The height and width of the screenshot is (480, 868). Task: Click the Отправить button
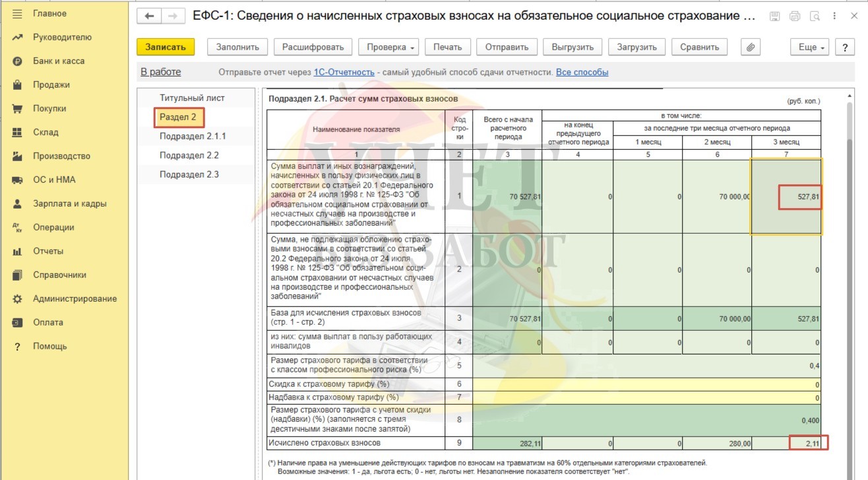coord(507,47)
